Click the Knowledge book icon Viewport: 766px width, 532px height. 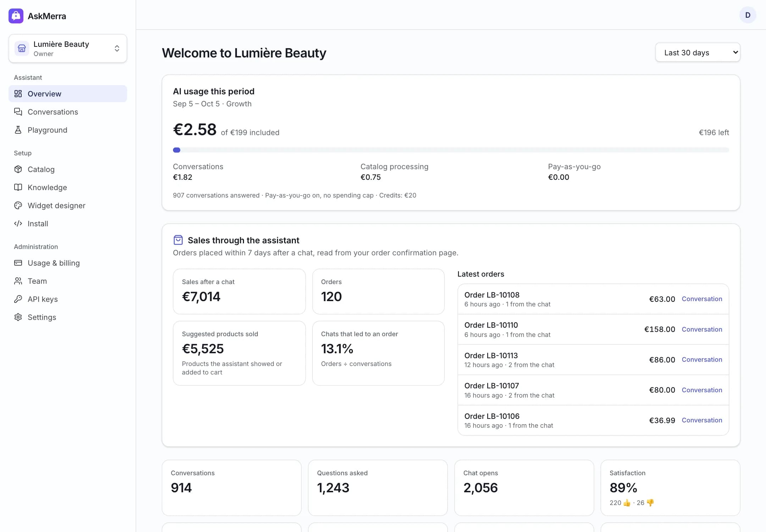[x=18, y=187]
